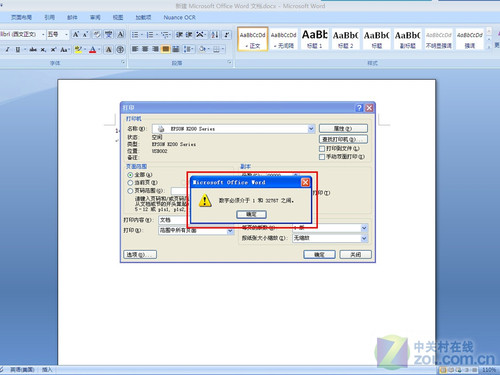Switch to the 邮件 tab
Viewport: 500px width, 375px height.
[x=72, y=17]
